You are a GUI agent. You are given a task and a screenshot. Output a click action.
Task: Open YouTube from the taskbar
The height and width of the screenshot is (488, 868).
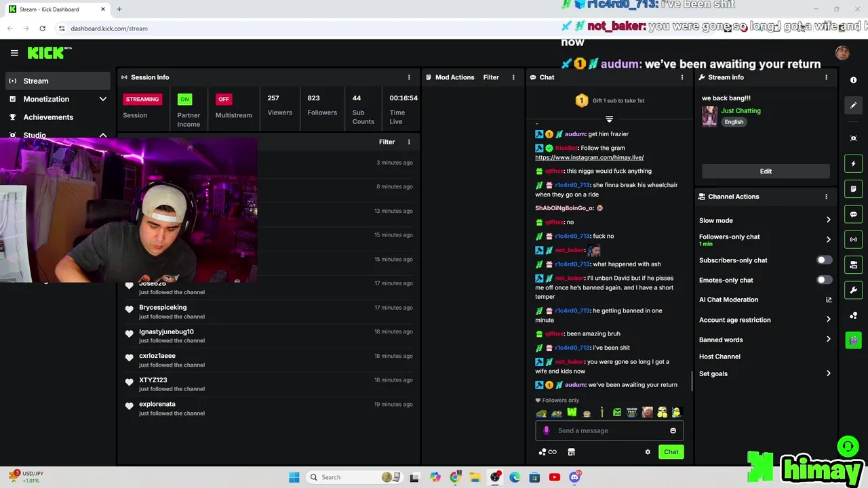[x=555, y=477]
